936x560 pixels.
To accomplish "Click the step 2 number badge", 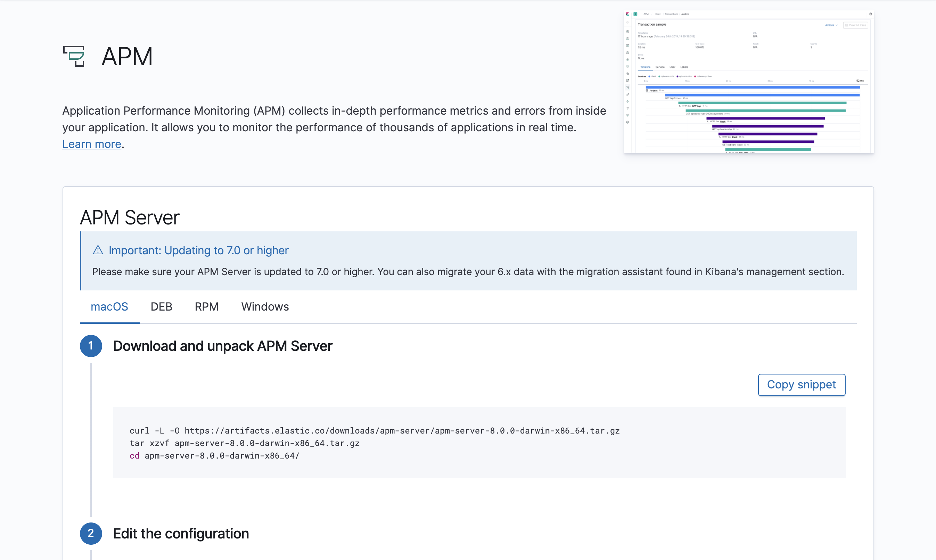I will coord(91,533).
